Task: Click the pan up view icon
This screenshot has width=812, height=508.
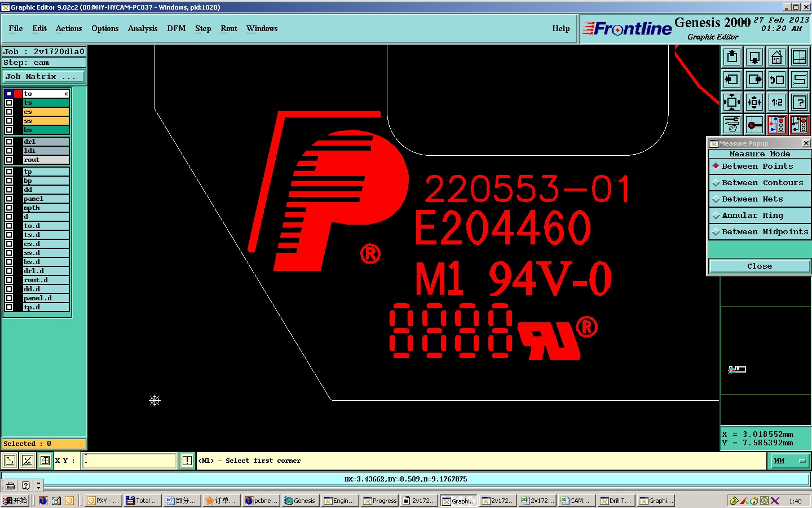Action: [x=732, y=57]
